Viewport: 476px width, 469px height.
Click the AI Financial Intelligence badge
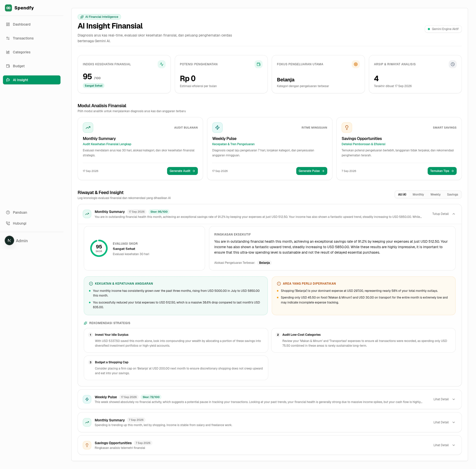click(x=99, y=17)
